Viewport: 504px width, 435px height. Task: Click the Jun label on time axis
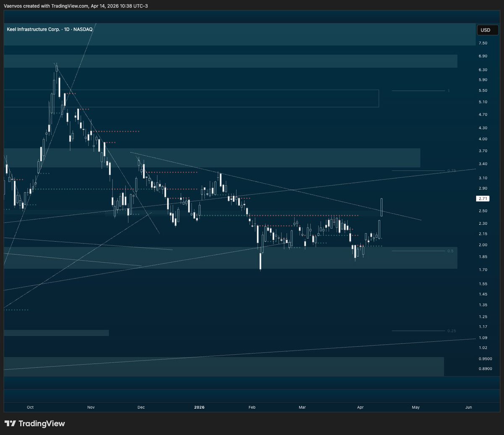469,407
